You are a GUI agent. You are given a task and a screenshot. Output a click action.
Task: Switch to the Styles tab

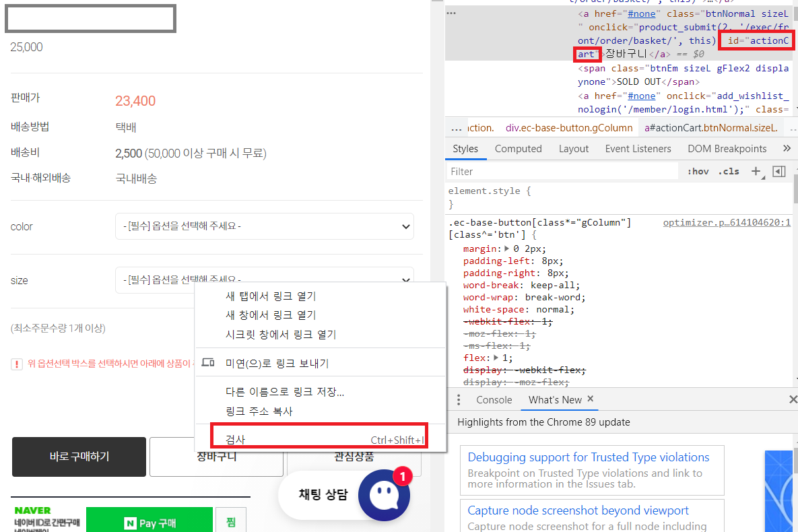[x=465, y=149]
